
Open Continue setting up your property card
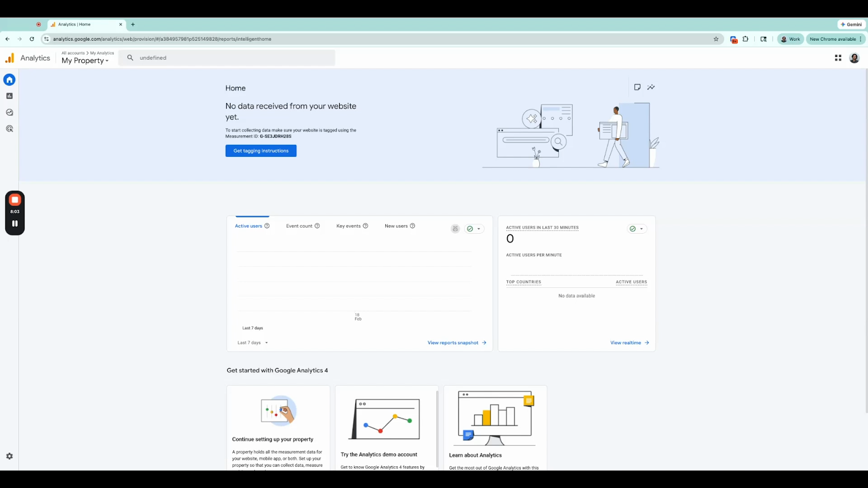(278, 427)
